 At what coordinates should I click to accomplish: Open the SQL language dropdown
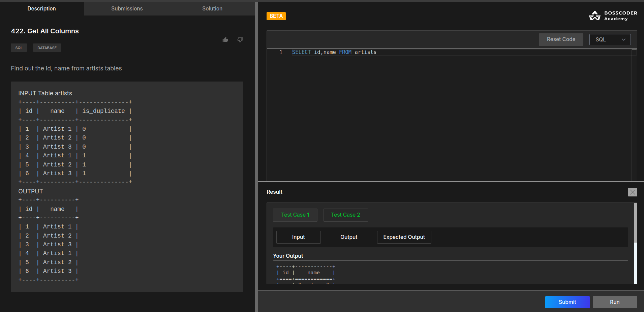pos(610,39)
